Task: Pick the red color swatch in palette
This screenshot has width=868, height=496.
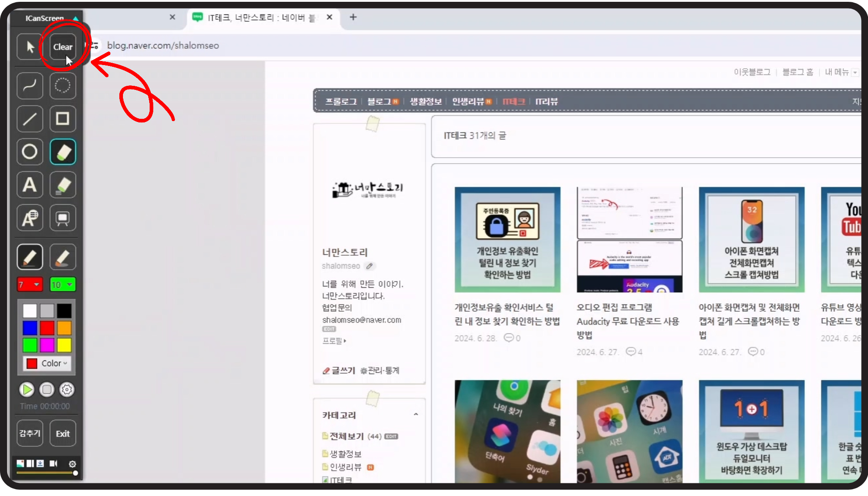Action: pyautogui.click(x=47, y=328)
